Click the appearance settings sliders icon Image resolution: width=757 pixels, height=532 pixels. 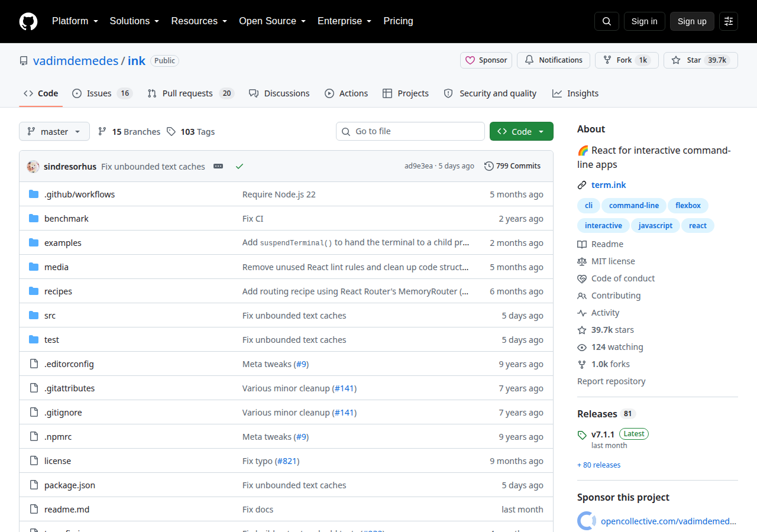729,21
